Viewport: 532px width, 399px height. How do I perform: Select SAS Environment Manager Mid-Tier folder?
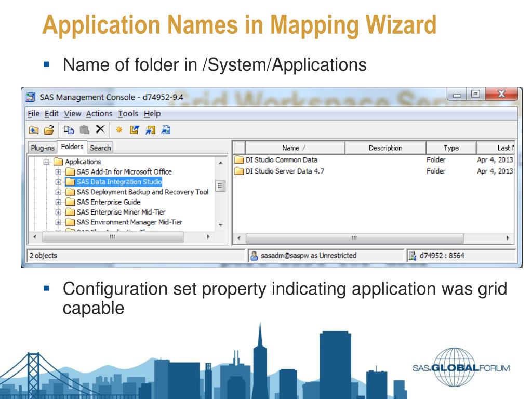click(129, 222)
